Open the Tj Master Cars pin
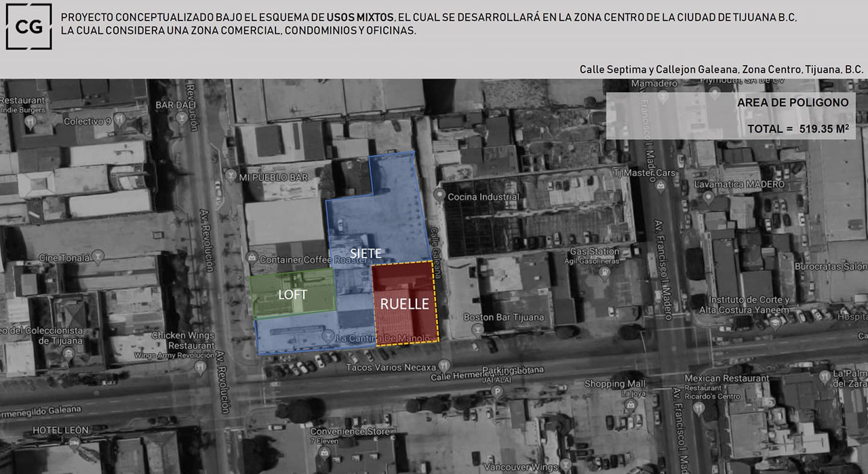The image size is (868, 474). [x=661, y=185]
